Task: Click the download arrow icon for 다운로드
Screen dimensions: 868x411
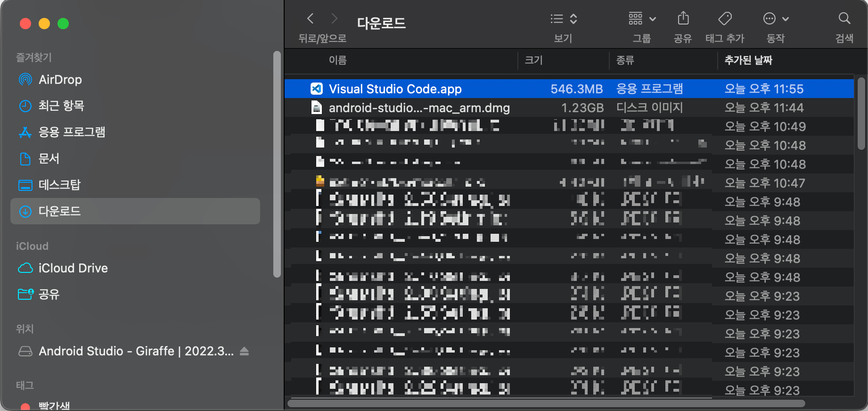Action: point(25,212)
